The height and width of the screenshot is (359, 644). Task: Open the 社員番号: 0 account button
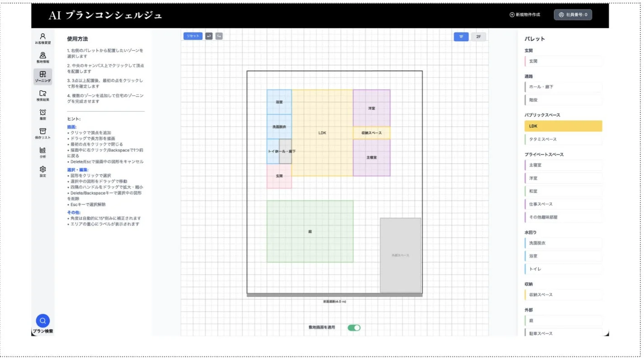pyautogui.click(x=573, y=15)
